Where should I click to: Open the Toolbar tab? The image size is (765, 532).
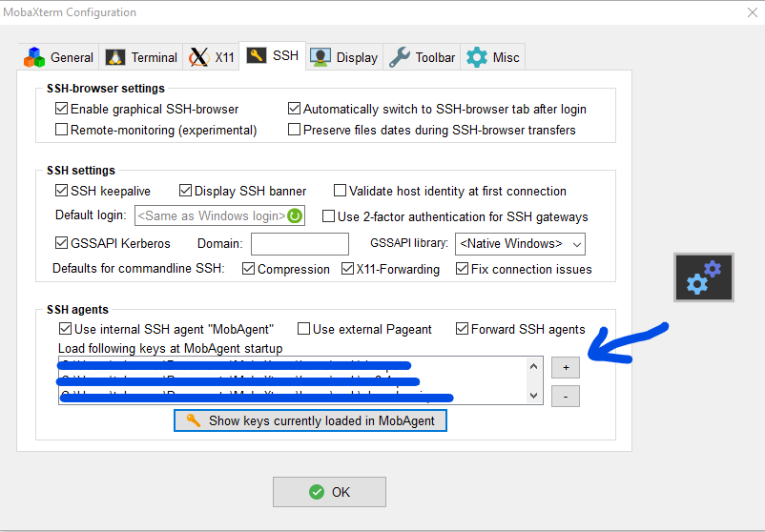422,57
